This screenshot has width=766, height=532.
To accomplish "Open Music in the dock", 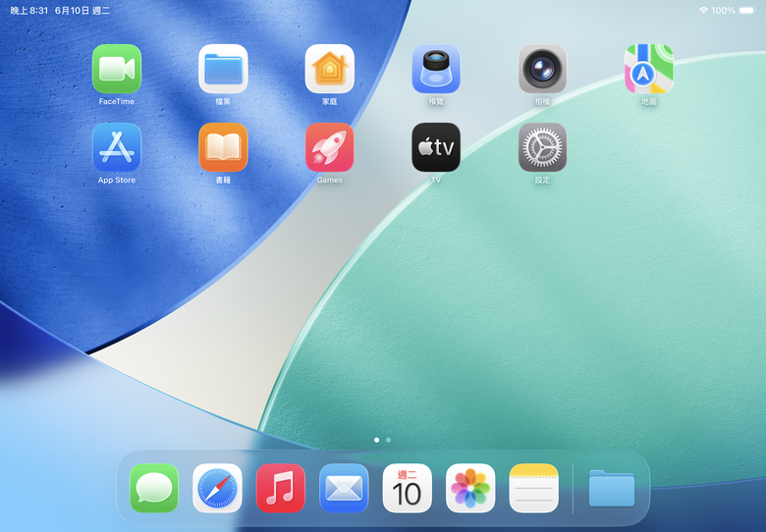I will click(281, 488).
